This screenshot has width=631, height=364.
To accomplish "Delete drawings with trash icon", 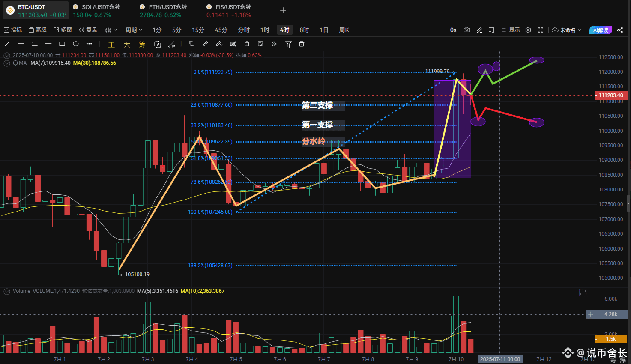I will tap(302, 44).
